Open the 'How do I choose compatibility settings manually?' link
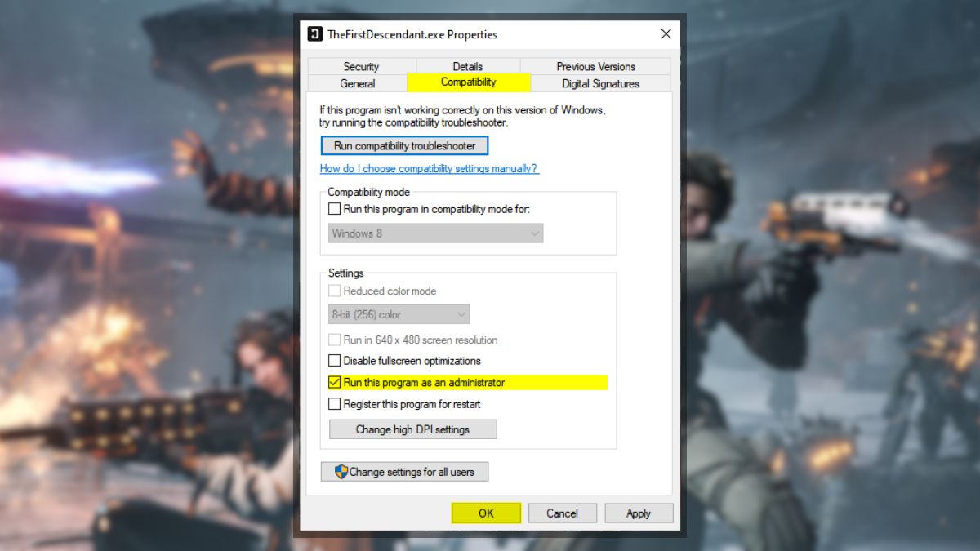 (x=430, y=168)
